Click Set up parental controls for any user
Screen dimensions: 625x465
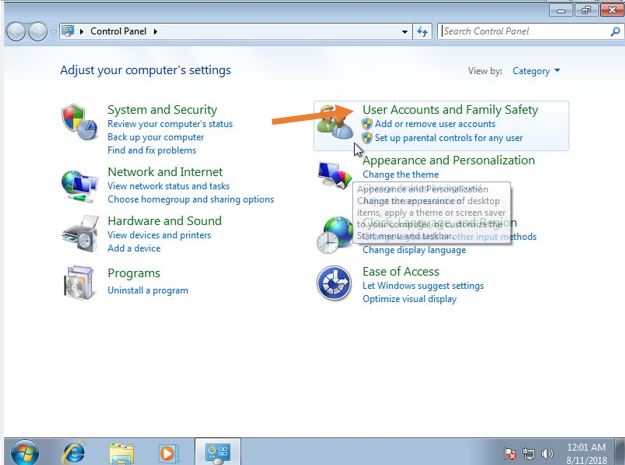448,138
